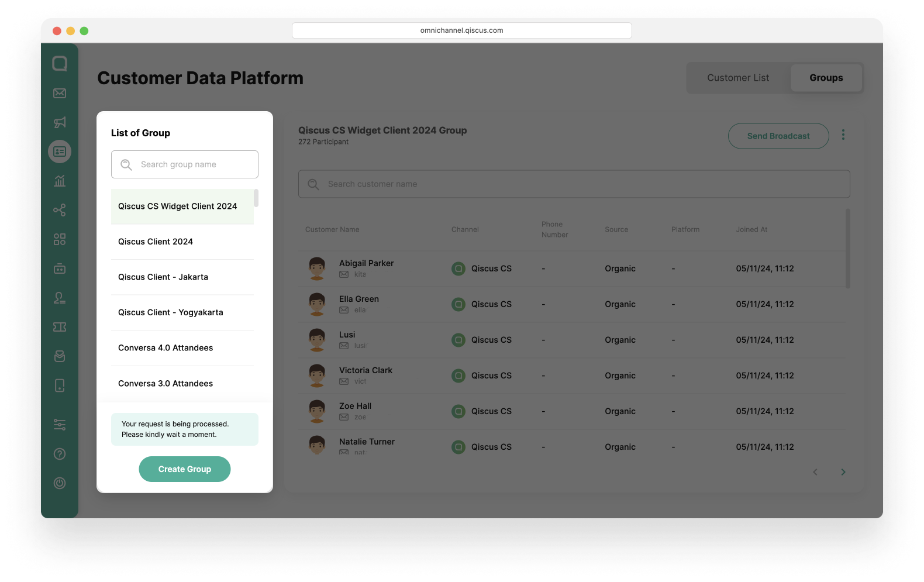Select Qiscus Client - Yogyakarta group
Image resolution: width=924 pixels, height=582 pixels.
tap(182, 312)
